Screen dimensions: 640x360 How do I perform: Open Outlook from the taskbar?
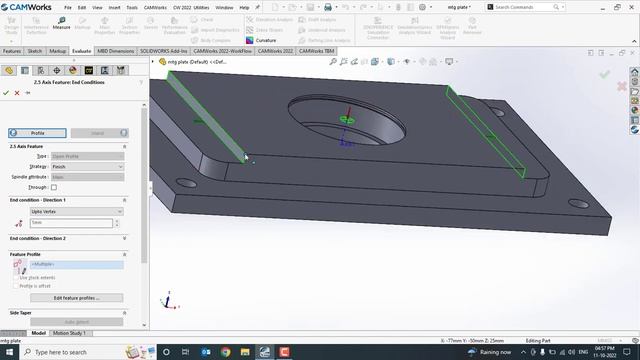[x=206, y=352]
